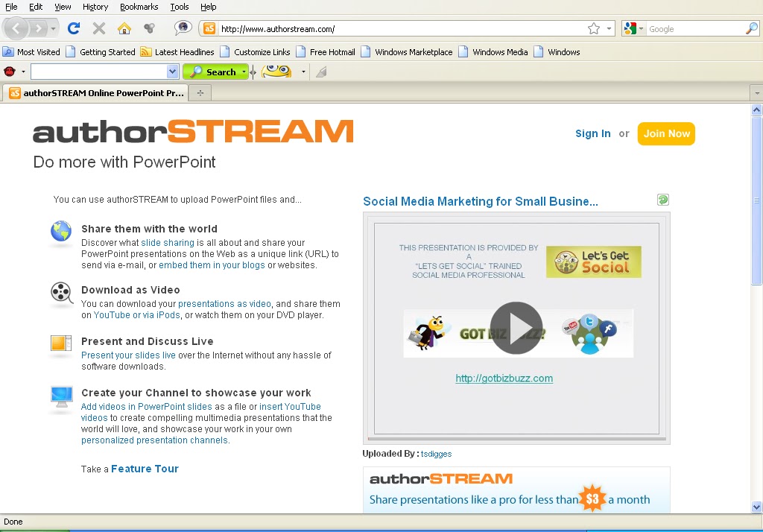The width and height of the screenshot is (763, 532).
Task: Stop loading with the X icon
Action: [x=99, y=29]
